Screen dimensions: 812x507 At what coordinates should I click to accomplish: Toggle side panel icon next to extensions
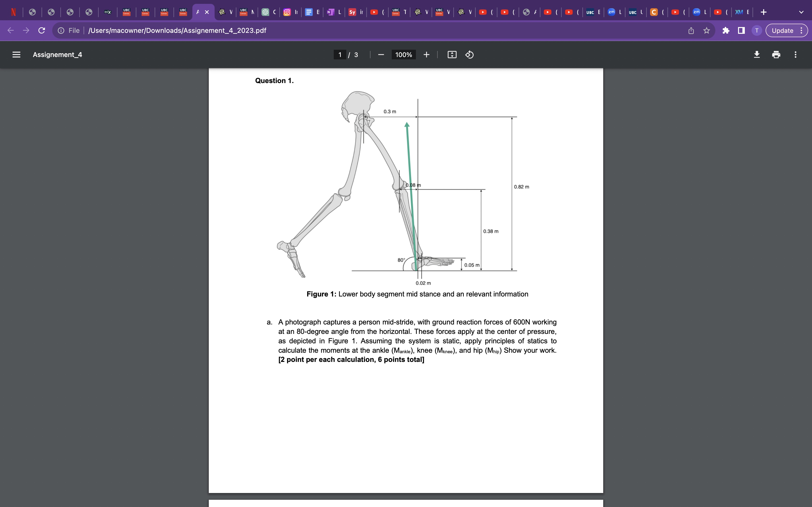coord(741,30)
